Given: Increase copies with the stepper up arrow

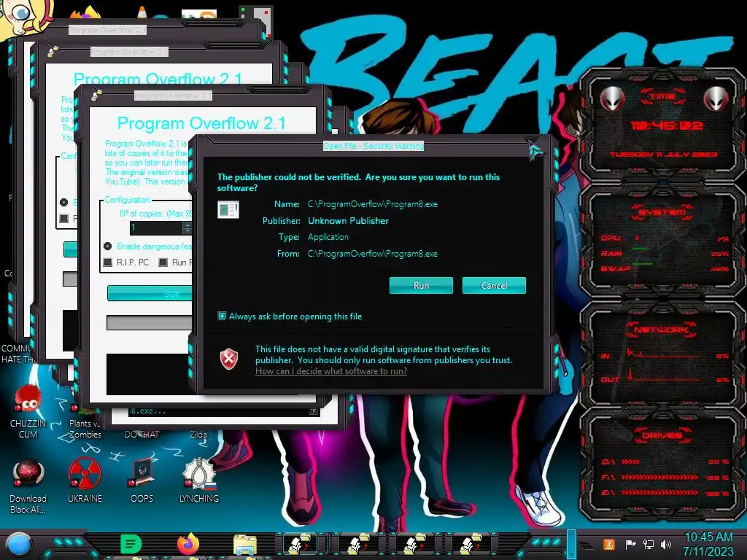Looking at the screenshot, I should pyautogui.click(x=187, y=225).
